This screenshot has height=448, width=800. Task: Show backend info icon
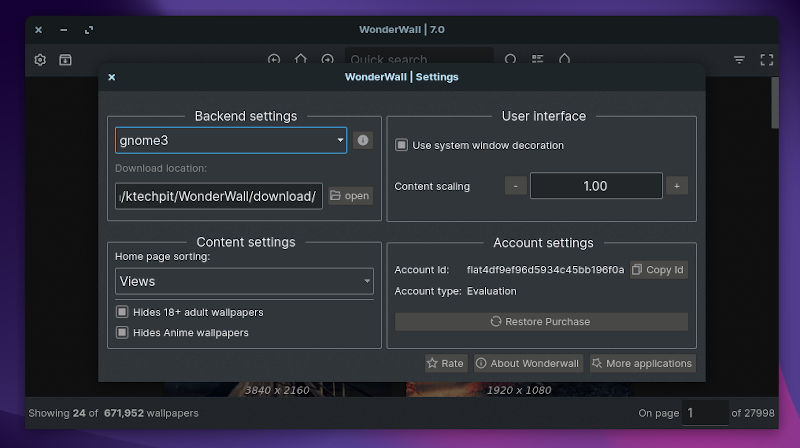363,140
